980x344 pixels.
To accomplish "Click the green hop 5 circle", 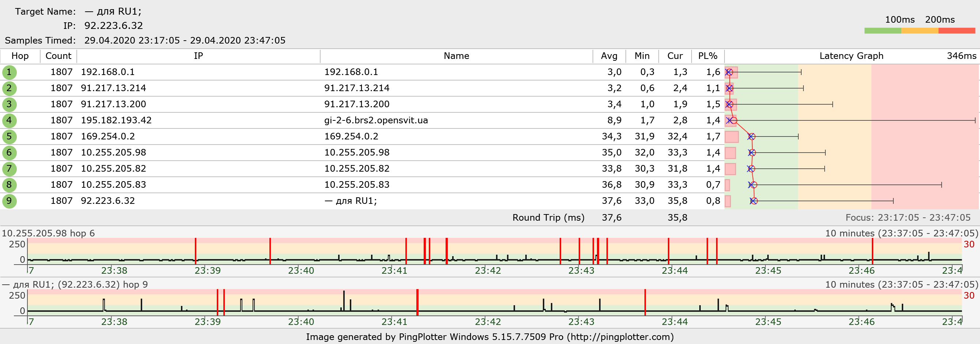I will point(9,137).
